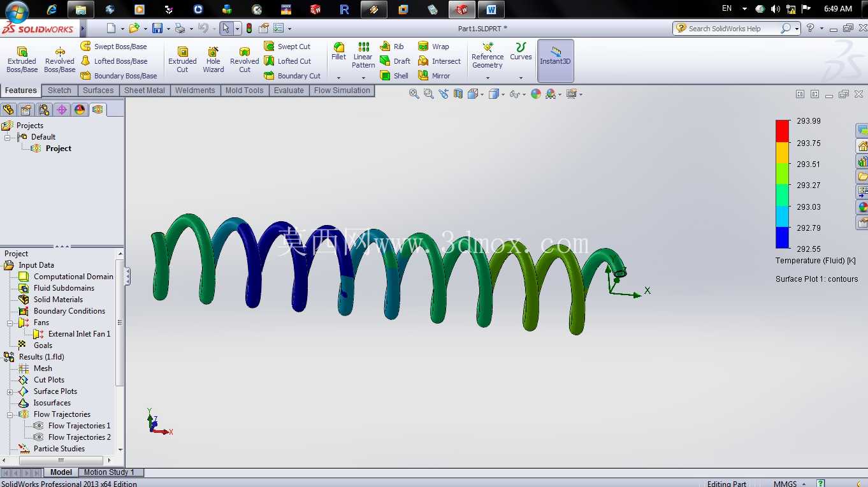Open the Save button dropdown arrow
This screenshot has height=487, width=868.
pyautogui.click(x=169, y=29)
